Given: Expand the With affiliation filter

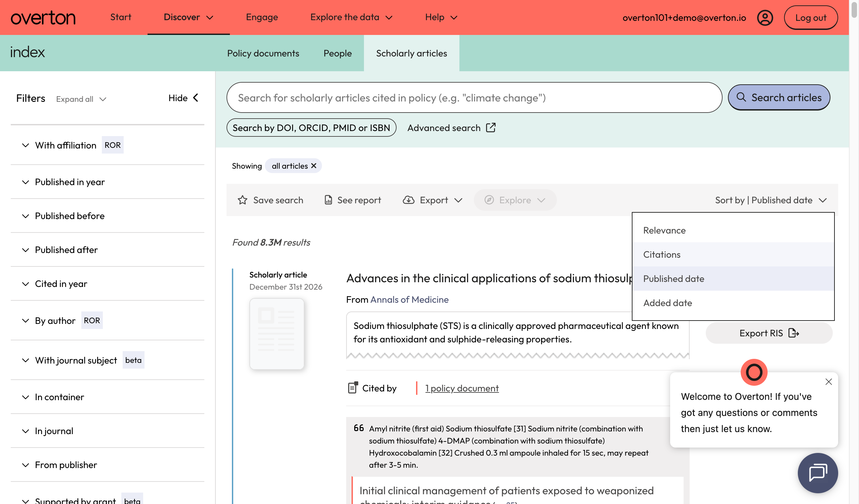Looking at the screenshot, I should (x=108, y=145).
